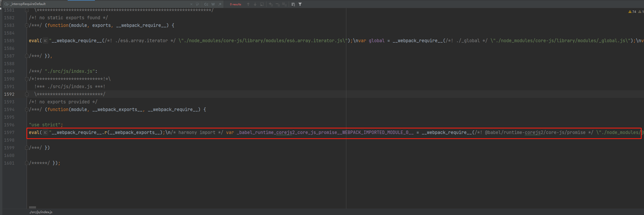Click '!*** ./src/js/index.js ***!' comment line
The image size is (644, 215).
click(x=70, y=87)
